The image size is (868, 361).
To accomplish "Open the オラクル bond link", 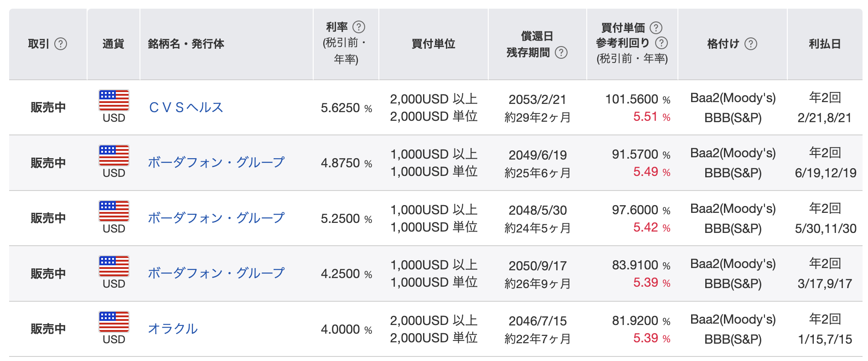I will point(173,329).
